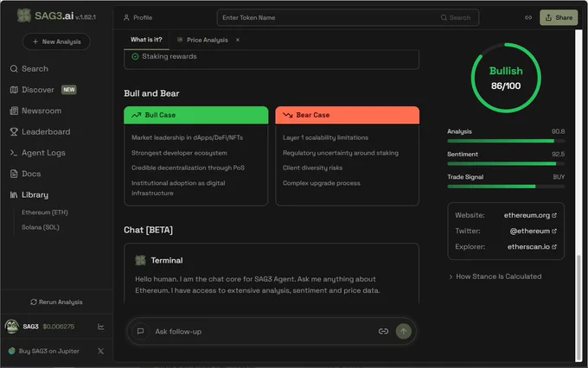This screenshot has width=588, height=368.
Task: Click the NEW badge next to Discover
Action: [x=69, y=90]
